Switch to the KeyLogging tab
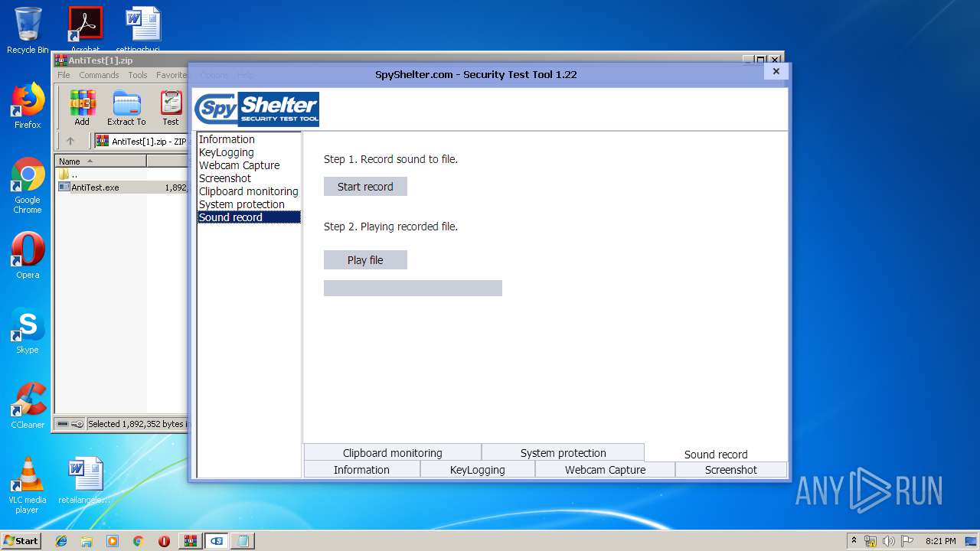The height and width of the screenshot is (551, 980). [x=478, y=470]
